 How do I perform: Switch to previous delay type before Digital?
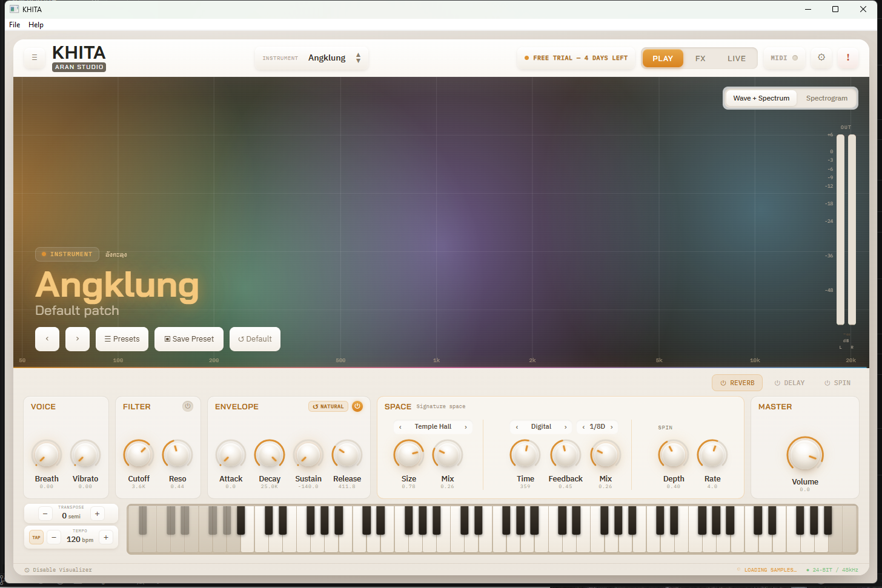point(517,427)
